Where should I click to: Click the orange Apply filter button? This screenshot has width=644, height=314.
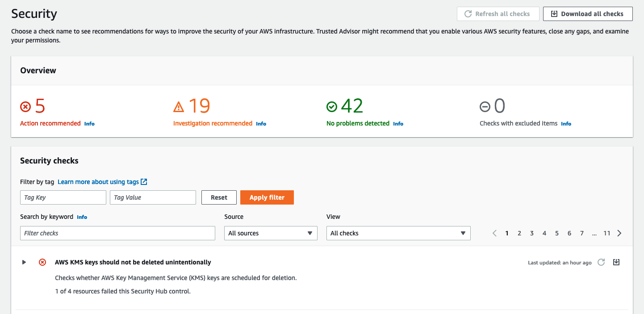coord(267,197)
